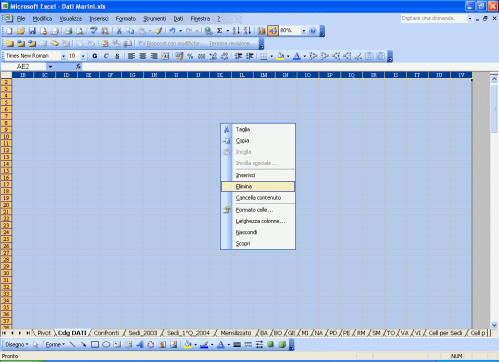Toggle the highlighted Drawing toolbar icon

point(273,31)
